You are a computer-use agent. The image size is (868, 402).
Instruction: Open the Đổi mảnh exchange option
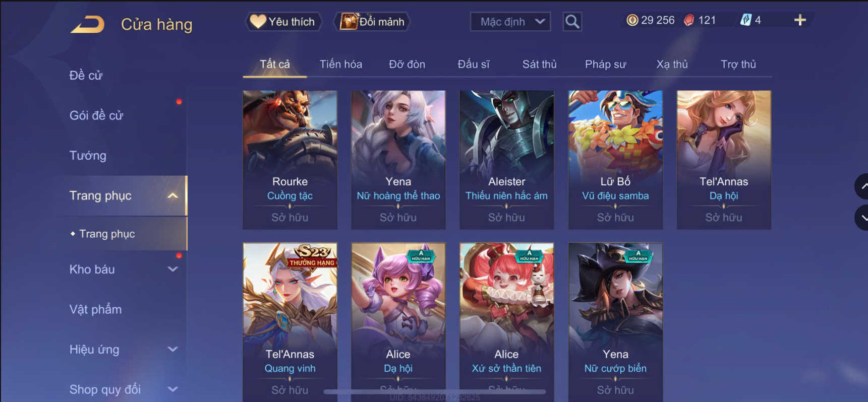pos(372,22)
